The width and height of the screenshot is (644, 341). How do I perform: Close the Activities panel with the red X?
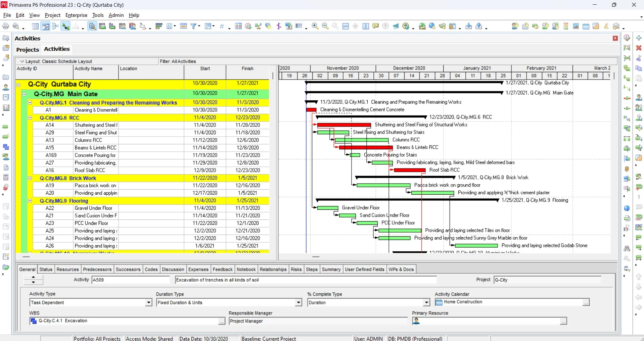615,38
